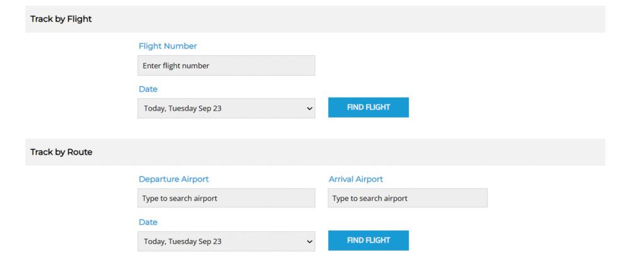Open the Date dropdown under Track by Route
This screenshot has height=274, width=644.
(x=226, y=241)
